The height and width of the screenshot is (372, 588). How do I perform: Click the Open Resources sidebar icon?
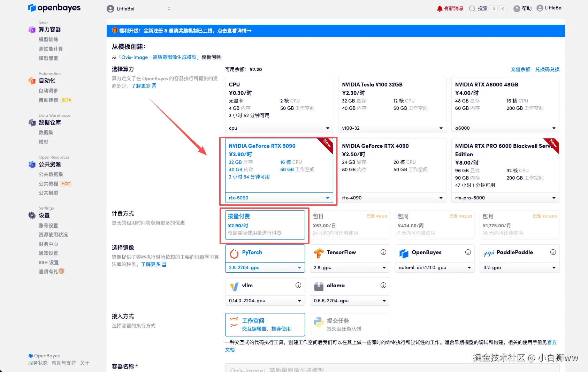32,165
